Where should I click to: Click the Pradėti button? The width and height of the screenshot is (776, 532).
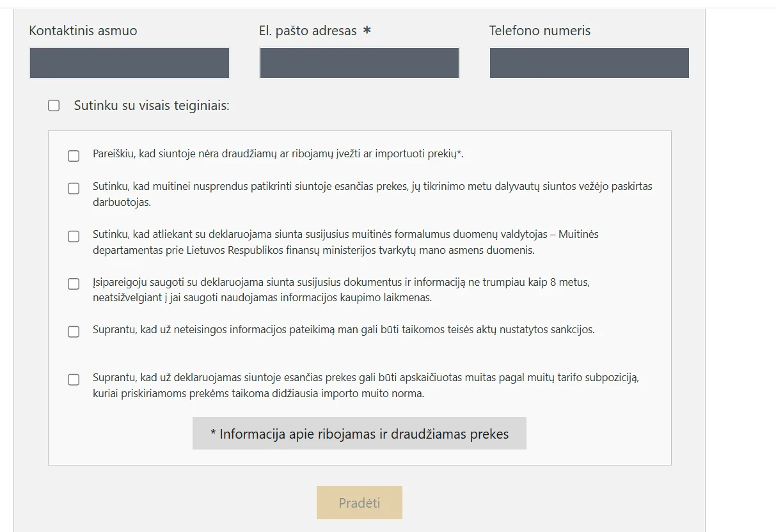pos(360,503)
